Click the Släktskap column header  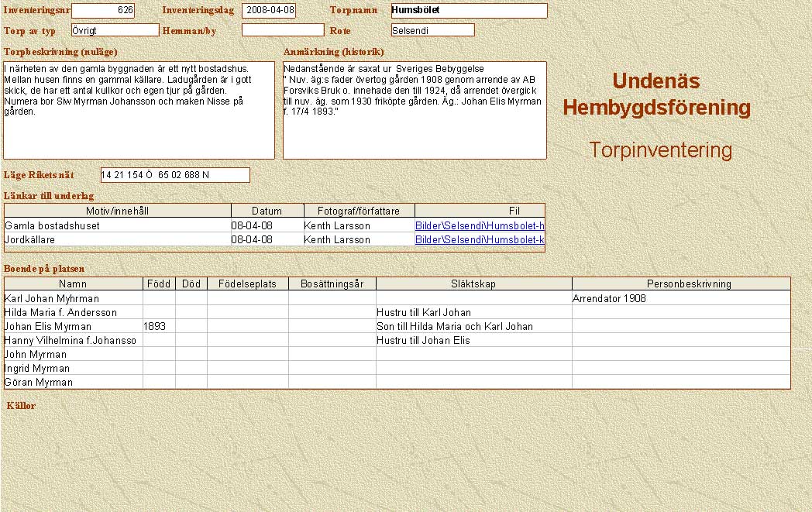pos(473,284)
